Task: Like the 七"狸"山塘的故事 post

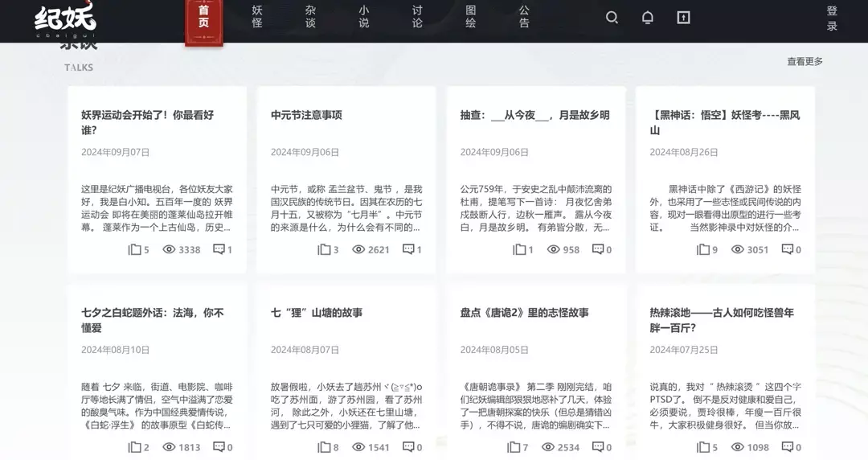Action: tap(324, 447)
